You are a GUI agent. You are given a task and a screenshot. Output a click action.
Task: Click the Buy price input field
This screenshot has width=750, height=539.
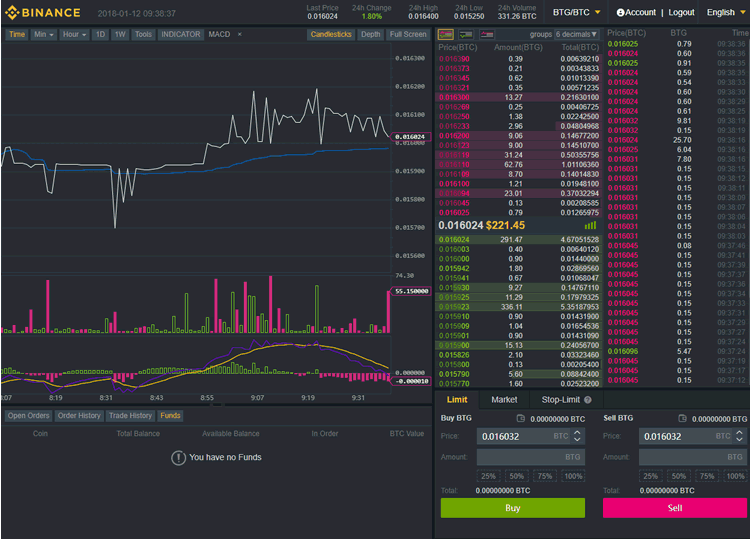click(531, 436)
